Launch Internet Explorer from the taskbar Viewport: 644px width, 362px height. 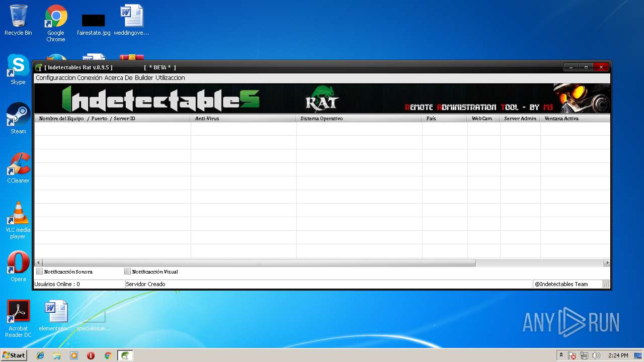(40, 355)
